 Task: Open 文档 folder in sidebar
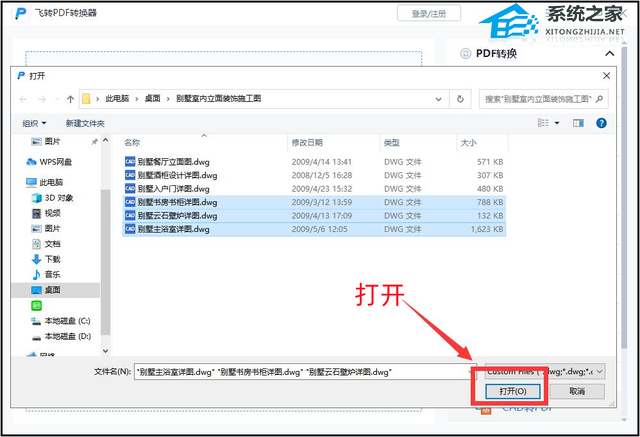coord(47,244)
